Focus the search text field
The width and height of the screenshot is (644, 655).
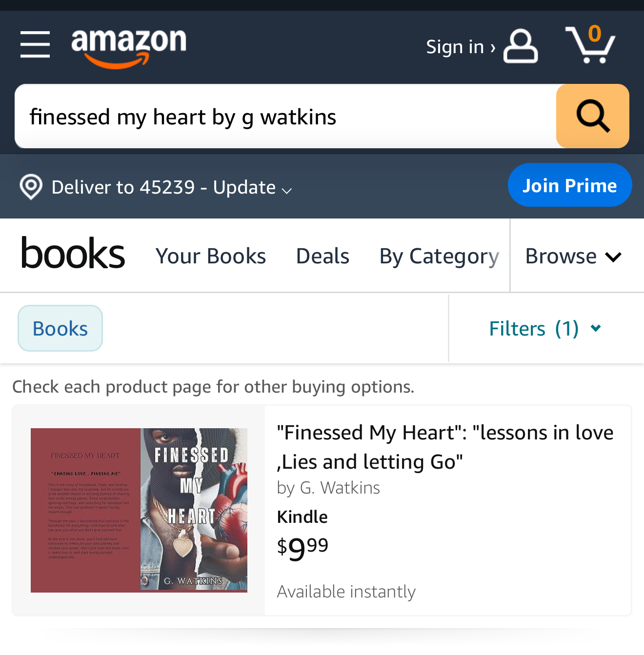tap(285, 117)
